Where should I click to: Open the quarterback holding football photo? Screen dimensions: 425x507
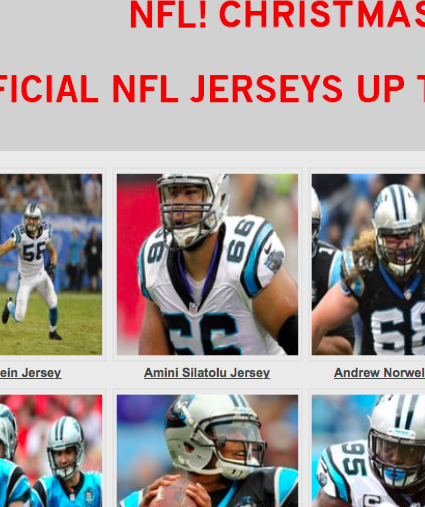tap(207, 451)
